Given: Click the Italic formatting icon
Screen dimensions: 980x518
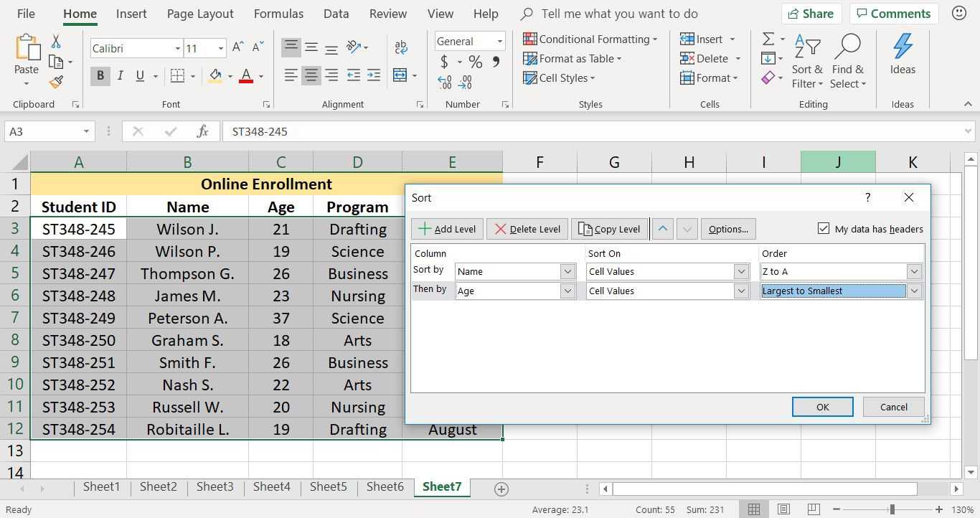Looking at the screenshot, I should pos(120,75).
